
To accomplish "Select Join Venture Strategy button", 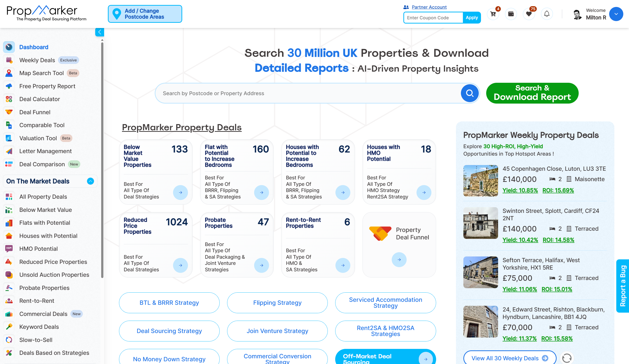I will pyautogui.click(x=277, y=331).
